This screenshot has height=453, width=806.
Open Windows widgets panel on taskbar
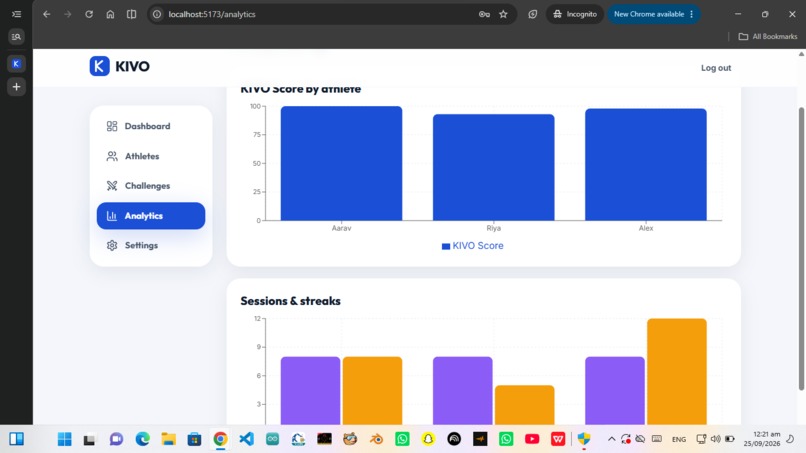(16, 439)
